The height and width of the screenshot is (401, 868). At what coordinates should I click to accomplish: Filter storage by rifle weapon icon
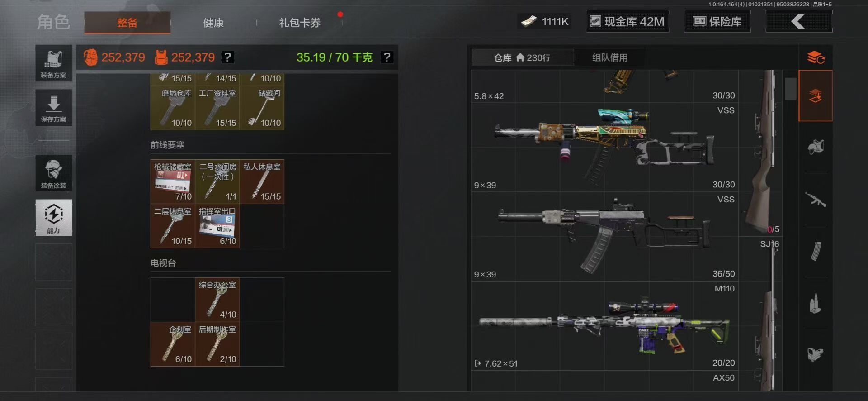(x=816, y=199)
